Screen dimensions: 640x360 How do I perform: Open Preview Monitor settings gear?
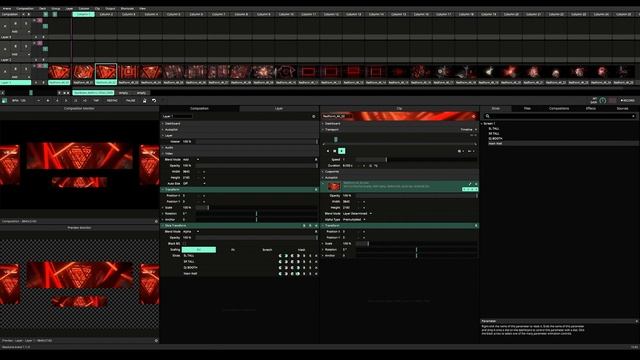coord(156,340)
